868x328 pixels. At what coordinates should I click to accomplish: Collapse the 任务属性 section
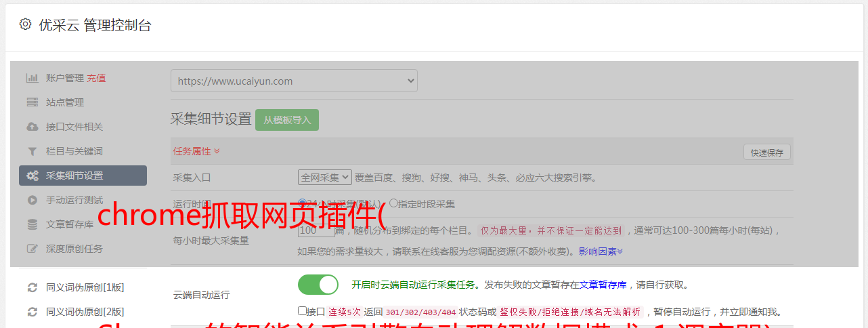(x=196, y=151)
